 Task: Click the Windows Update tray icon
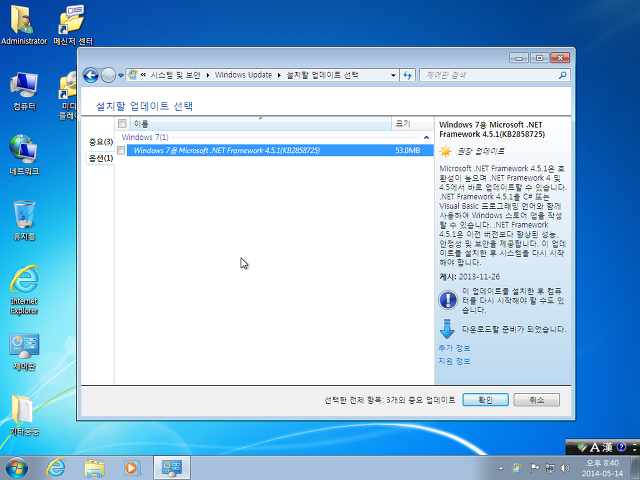(516, 468)
